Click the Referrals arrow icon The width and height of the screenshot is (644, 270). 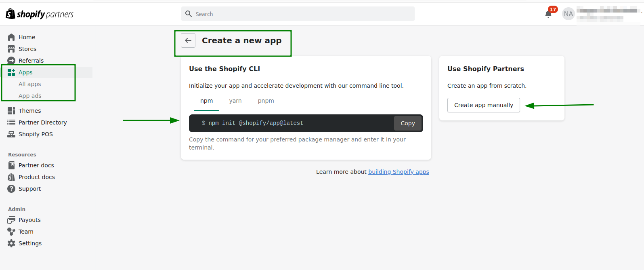pos(11,61)
